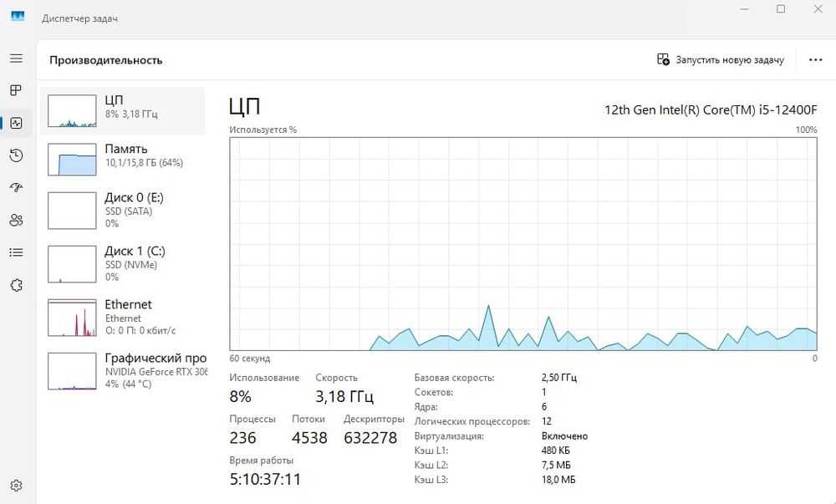Click processor name i5-12400F text
This screenshot has width=836, height=504.
coord(711,110)
